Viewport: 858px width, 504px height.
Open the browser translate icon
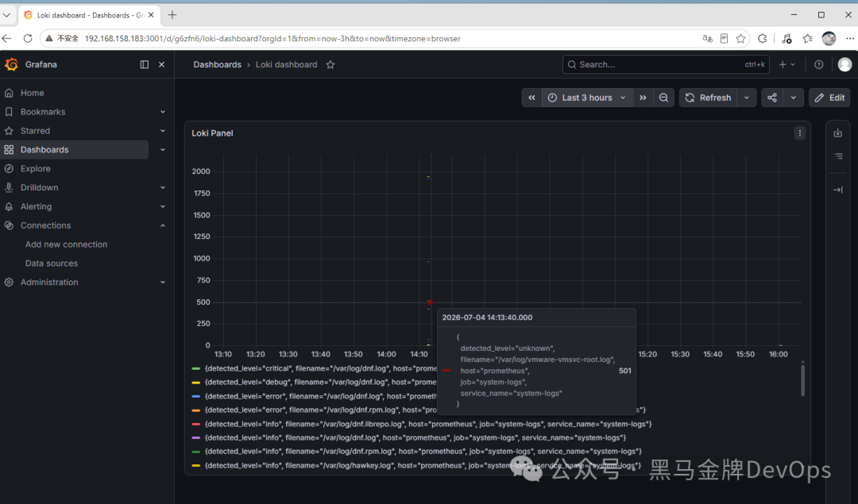point(708,38)
